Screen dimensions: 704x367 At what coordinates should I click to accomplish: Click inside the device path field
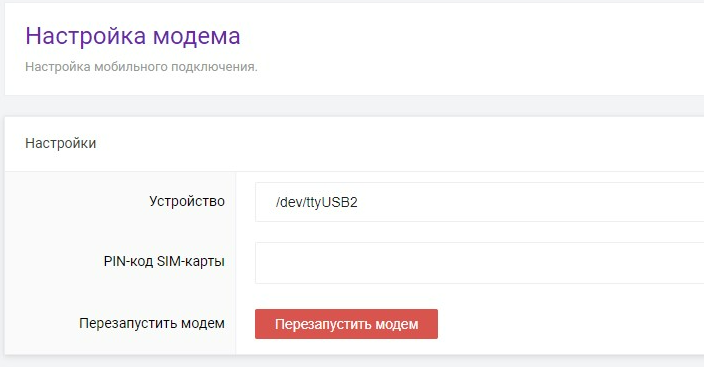[480, 202]
